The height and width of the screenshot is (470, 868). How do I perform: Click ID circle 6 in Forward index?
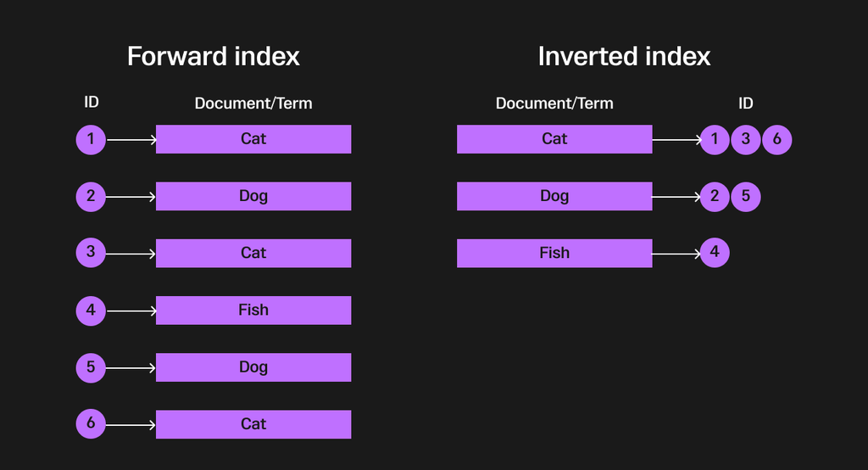point(91,424)
